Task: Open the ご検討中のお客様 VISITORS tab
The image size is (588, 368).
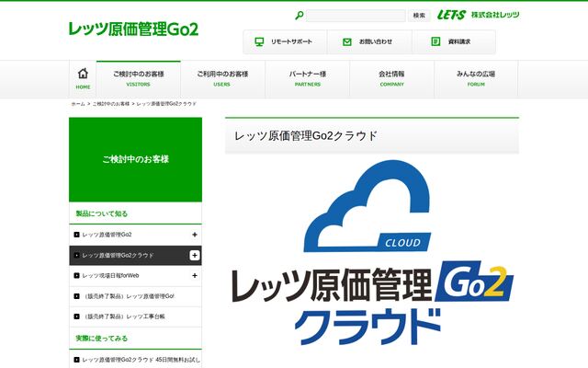Action: (139, 79)
